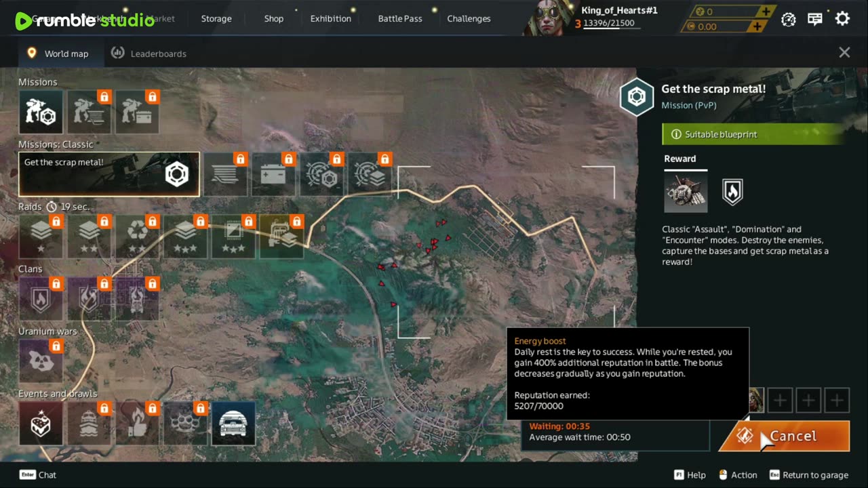
Task: Select the locked batteries mission under Missions
Action: point(137,112)
